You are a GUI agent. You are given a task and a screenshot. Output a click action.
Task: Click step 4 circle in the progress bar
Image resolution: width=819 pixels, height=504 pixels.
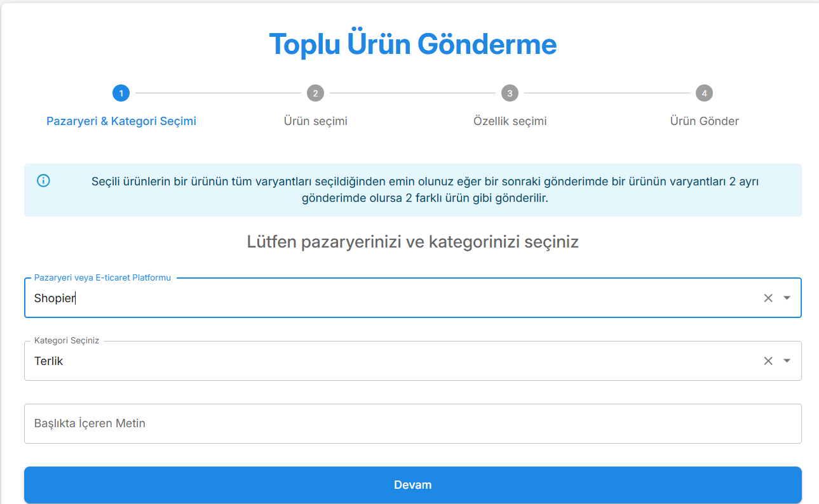coord(705,93)
